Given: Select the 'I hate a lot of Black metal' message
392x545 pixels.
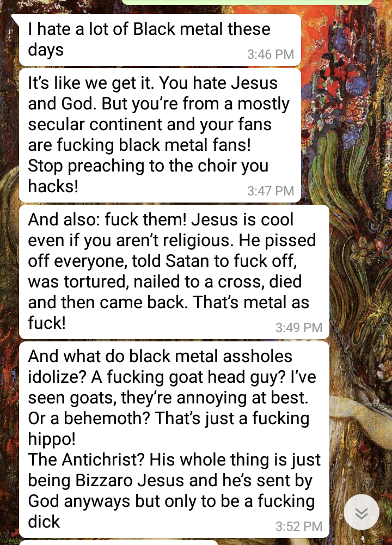Looking at the screenshot, I should tap(160, 40).
